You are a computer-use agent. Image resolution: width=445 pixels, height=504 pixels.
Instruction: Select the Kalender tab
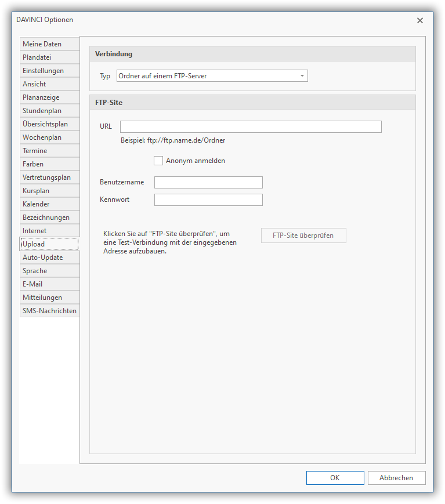[49, 204]
